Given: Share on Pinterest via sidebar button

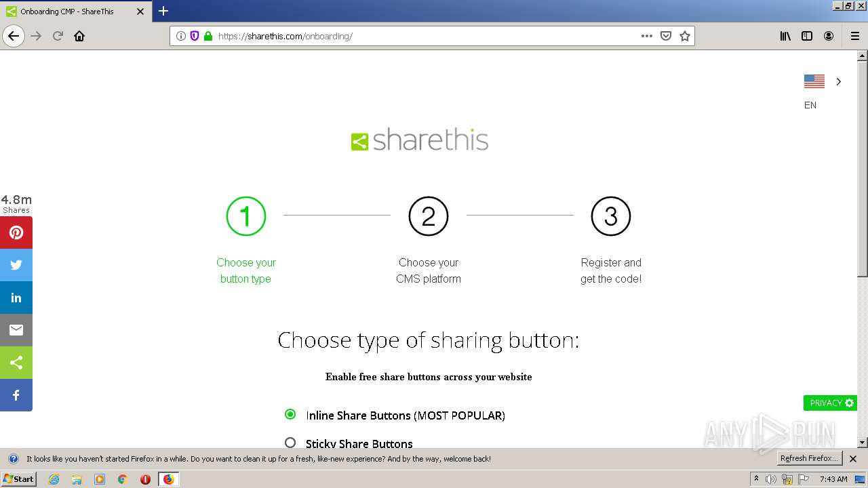Looking at the screenshot, I should (16, 232).
